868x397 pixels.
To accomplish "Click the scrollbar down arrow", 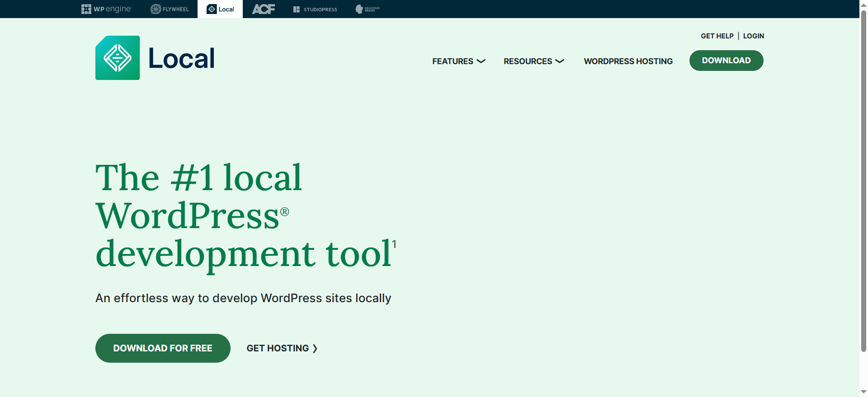I will 863,392.
